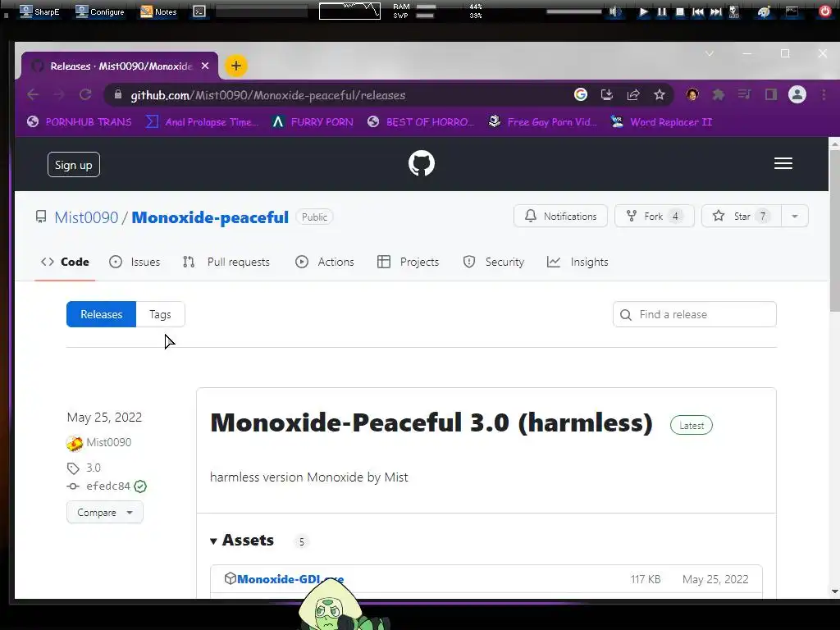
Task: Open Notes from the top bar
Action: pyautogui.click(x=158, y=11)
